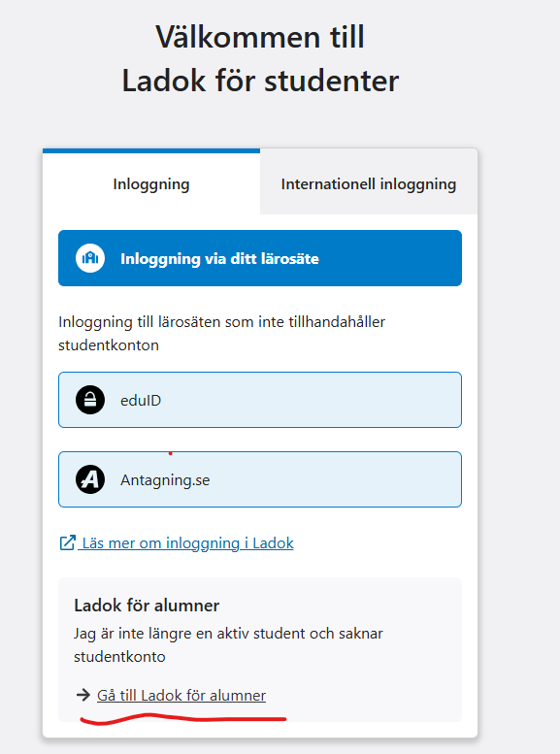The image size is (560, 754).
Task: Click the university building icon
Action: click(90, 258)
